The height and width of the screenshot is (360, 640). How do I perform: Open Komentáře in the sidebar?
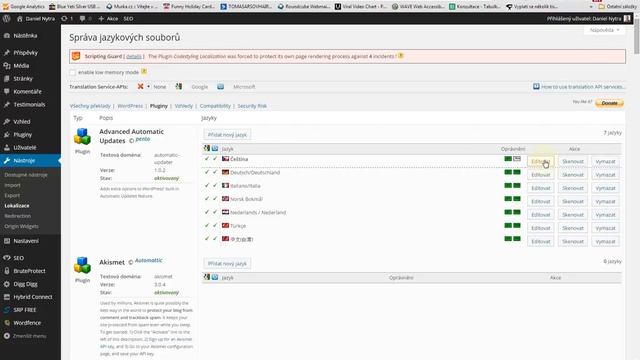pyautogui.click(x=27, y=91)
